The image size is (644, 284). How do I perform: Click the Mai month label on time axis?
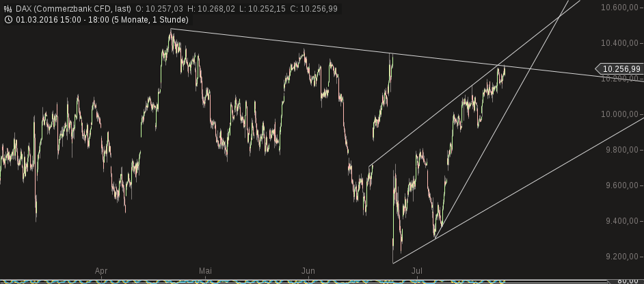pos(205,271)
